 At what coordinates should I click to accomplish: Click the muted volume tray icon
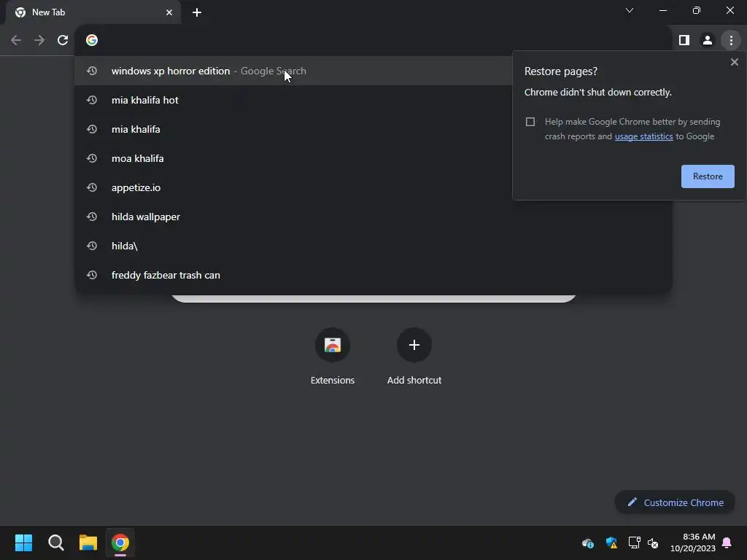pyautogui.click(x=653, y=542)
